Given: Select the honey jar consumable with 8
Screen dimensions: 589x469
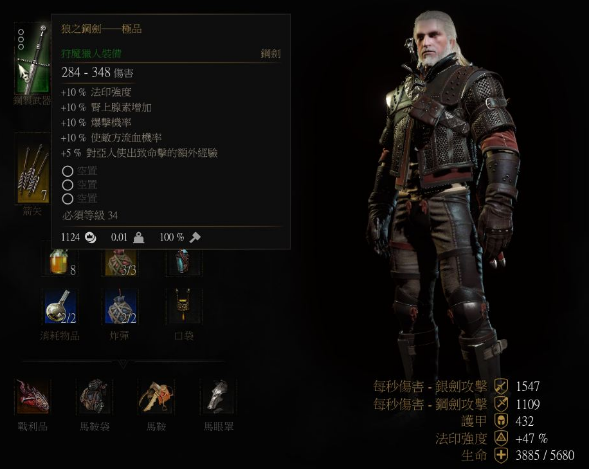Looking at the screenshot, I should [x=60, y=262].
